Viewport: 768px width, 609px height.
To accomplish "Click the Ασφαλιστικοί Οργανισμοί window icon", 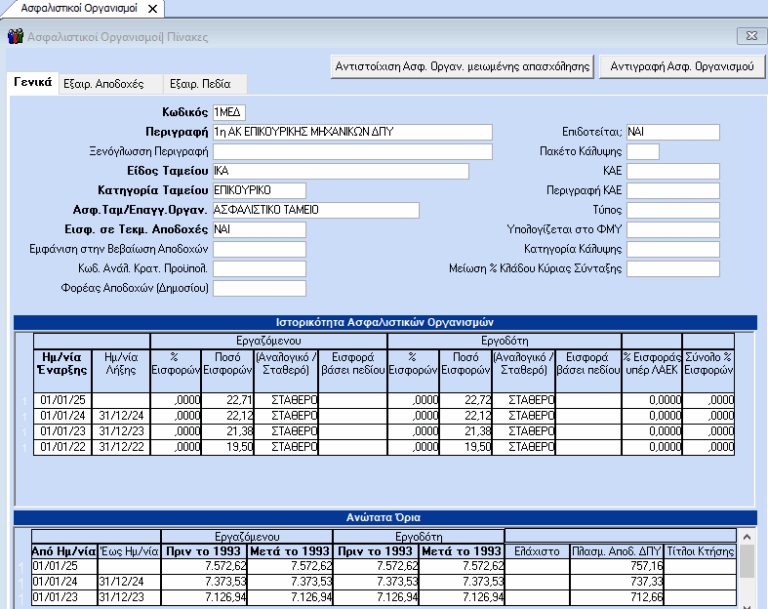I will click(15, 37).
